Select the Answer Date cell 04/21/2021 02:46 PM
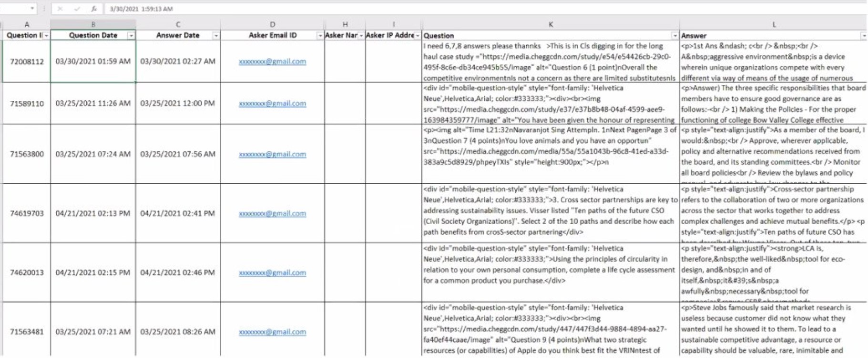 178,272
